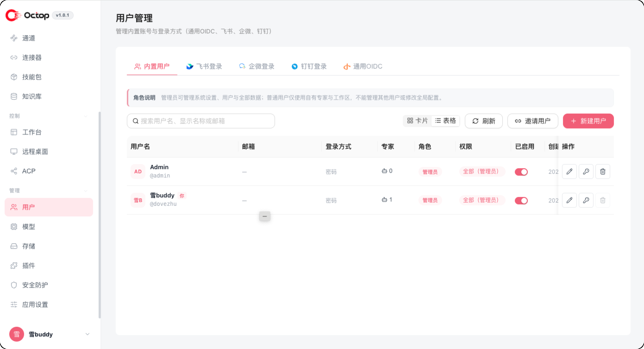Click the 新建用户 button
The image size is (644, 349).
[588, 121]
